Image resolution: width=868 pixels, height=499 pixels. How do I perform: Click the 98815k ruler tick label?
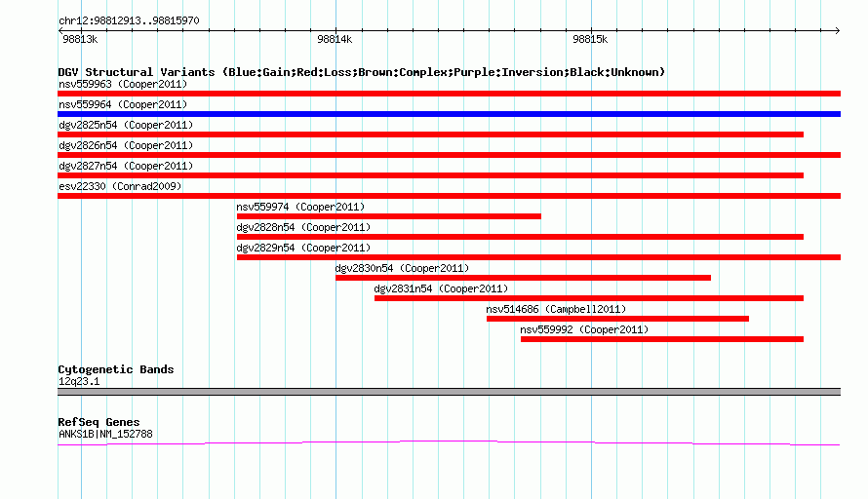point(590,39)
